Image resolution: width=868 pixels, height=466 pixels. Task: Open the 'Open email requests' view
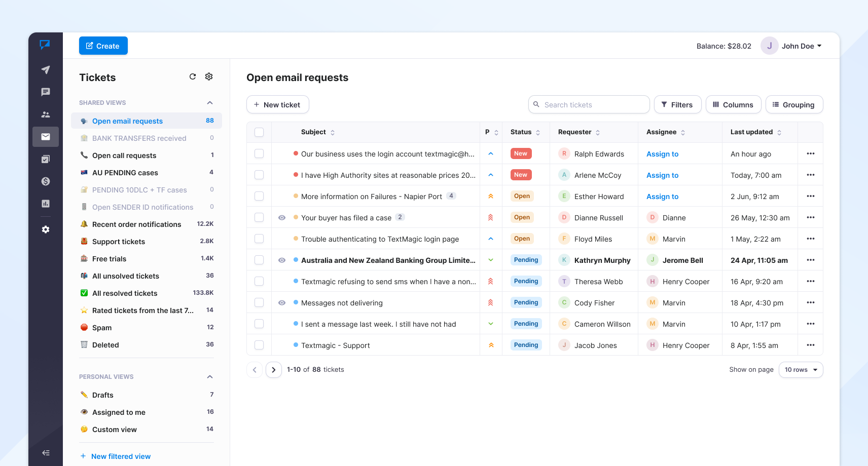pyautogui.click(x=147, y=121)
